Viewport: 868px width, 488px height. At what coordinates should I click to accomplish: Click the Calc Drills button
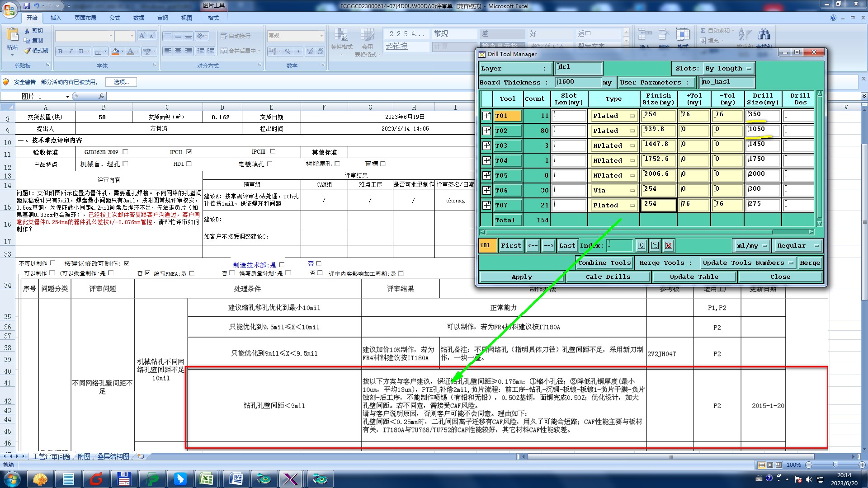click(x=608, y=277)
